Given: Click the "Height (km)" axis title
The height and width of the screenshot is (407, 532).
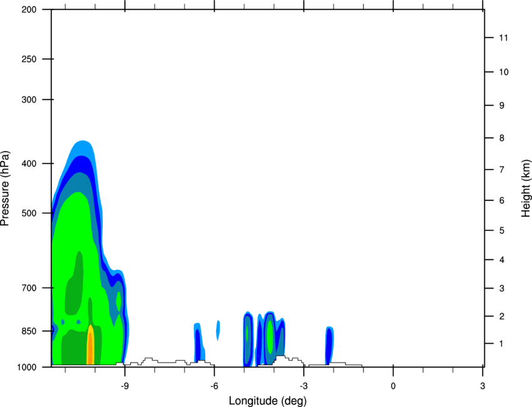Looking at the screenshot, I should coord(526,188).
